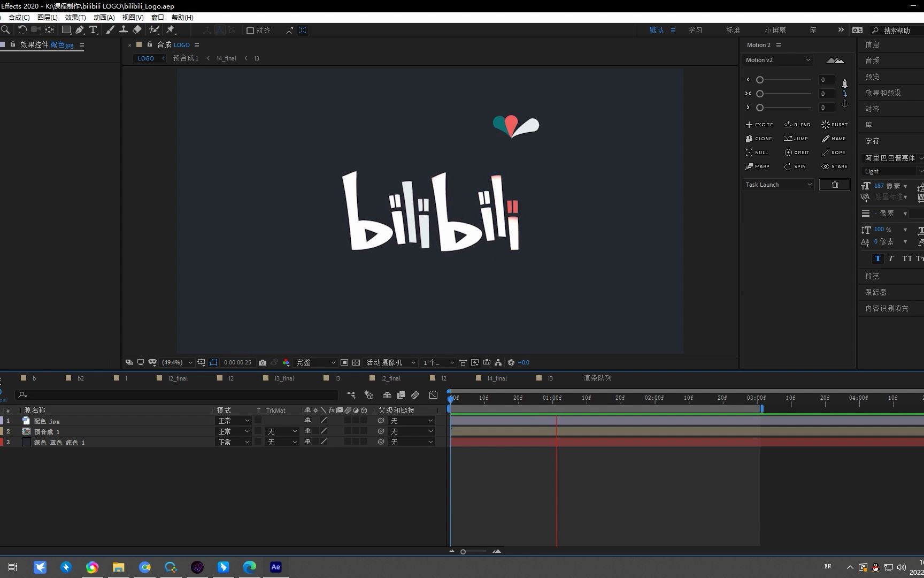Select the Rotation tool

click(x=22, y=30)
